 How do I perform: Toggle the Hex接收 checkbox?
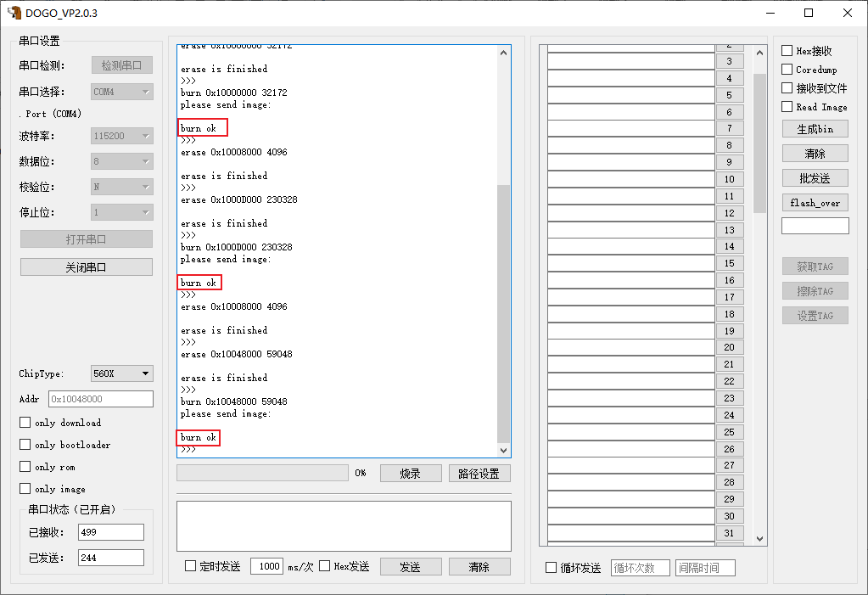coord(787,50)
